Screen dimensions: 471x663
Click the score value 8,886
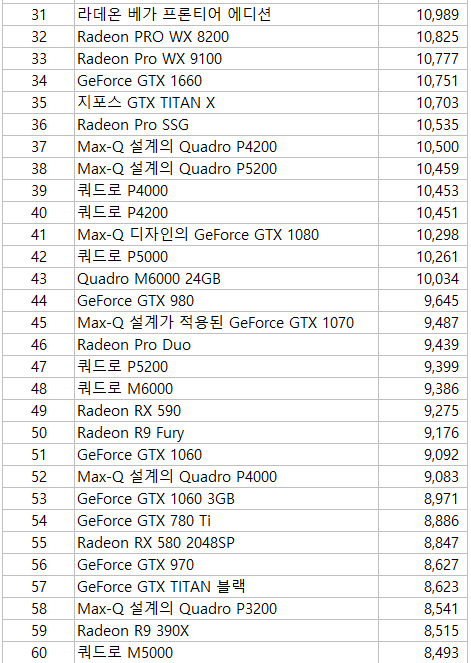coord(441,521)
